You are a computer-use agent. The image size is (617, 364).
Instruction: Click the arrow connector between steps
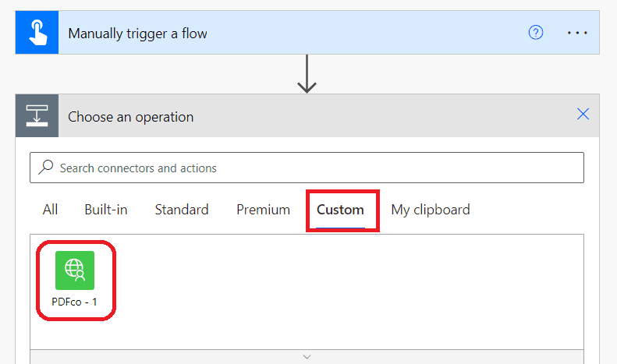click(x=307, y=74)
